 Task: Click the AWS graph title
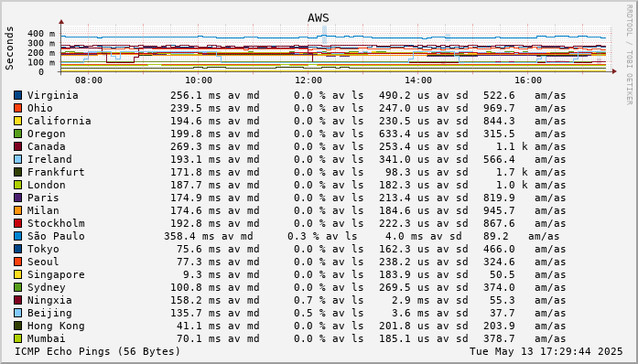point(319,18)
